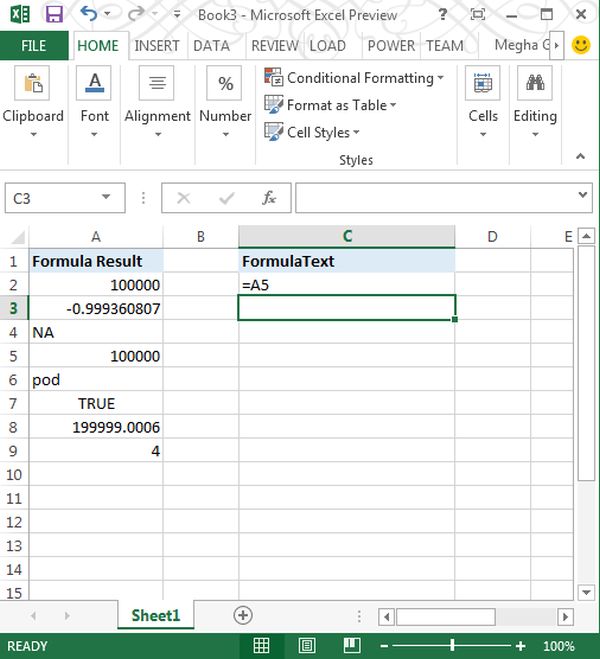Open the REVIEW ribbon tab
The width and height of the screenshot is (600, 659).
[275, 45]
